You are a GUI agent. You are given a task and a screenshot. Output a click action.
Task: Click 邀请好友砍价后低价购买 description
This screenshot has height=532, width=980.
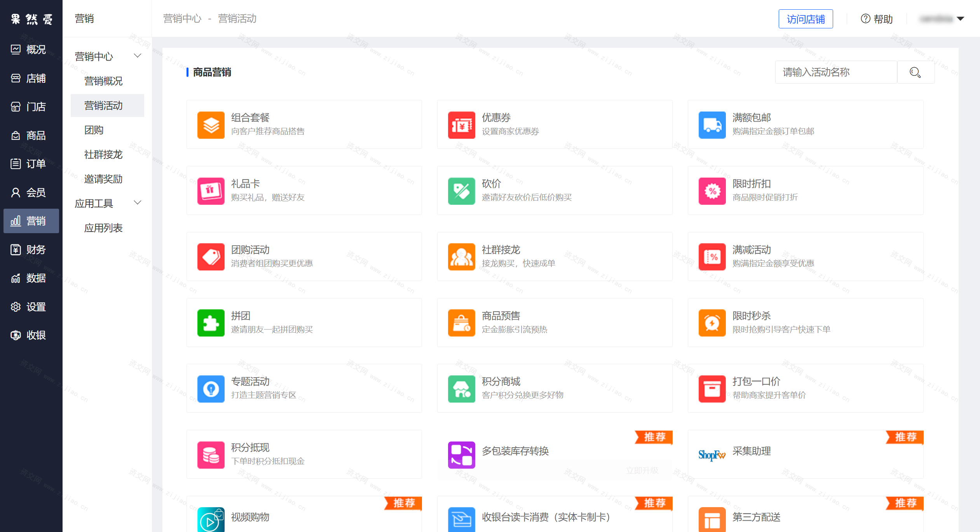click(x=527, y=197)
